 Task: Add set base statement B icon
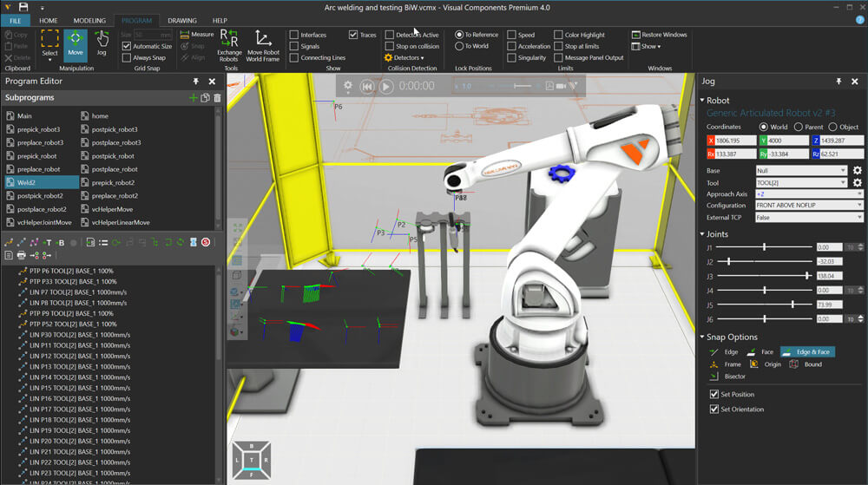pos(60,242)
